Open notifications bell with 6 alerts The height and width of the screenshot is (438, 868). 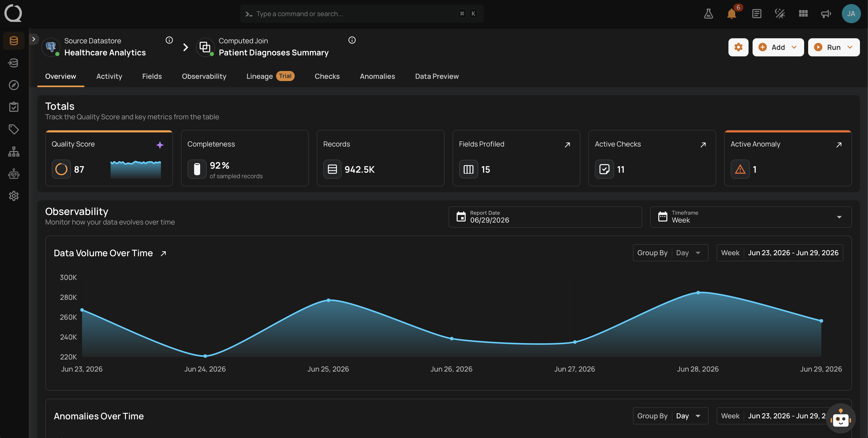[732, 14]
